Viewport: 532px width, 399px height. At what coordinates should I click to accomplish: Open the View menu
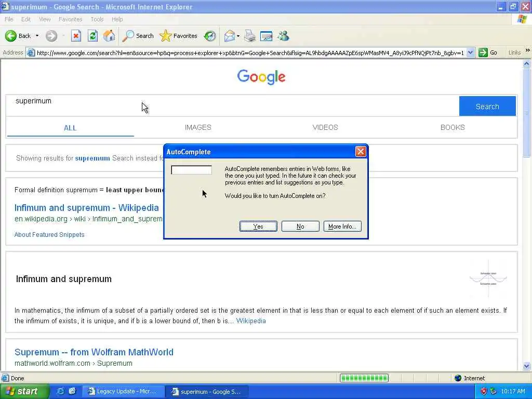click(x=45, y=19)
